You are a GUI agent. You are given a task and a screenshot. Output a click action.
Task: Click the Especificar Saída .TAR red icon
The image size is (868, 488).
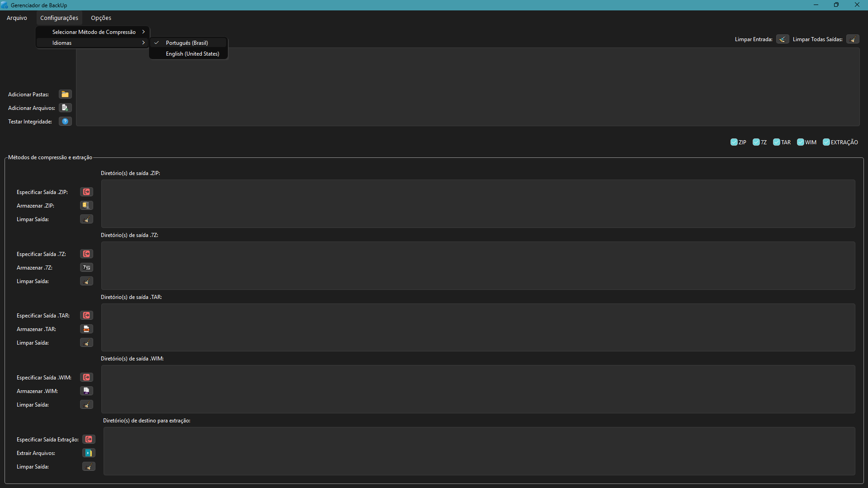click(86, 315)
